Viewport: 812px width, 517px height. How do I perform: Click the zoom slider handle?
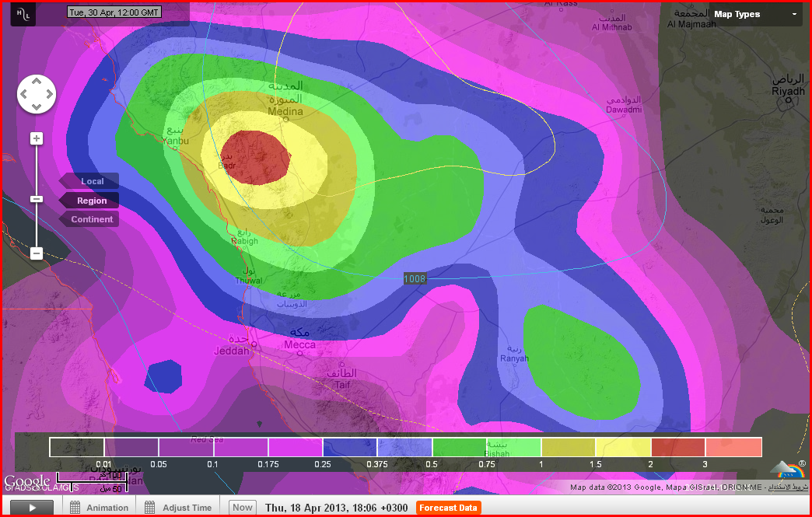point(37,199)
